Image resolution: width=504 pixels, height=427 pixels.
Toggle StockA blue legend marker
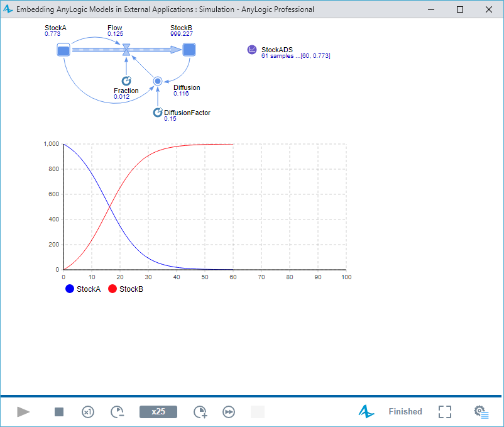coord(69,289)
